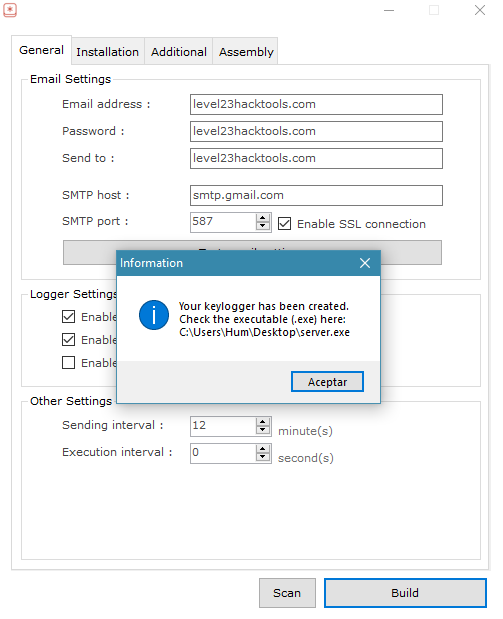
Task: Uncheck the second Enable logger checkbox
Action: (68, 340)
